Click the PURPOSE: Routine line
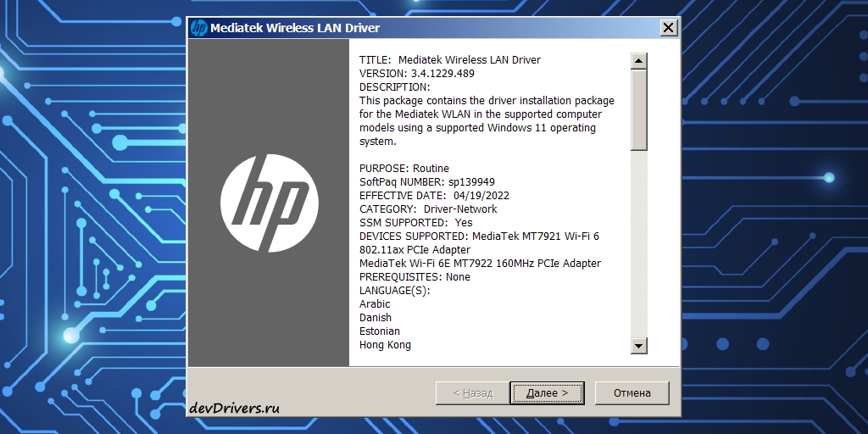Viewport: 868px width, 434px height. [x=404, y=169]
